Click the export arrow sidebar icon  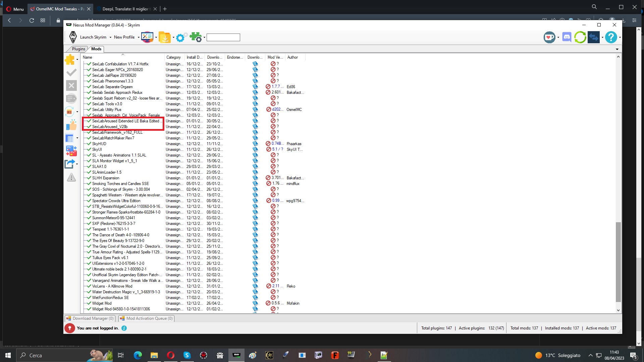[x=69, y=164]
